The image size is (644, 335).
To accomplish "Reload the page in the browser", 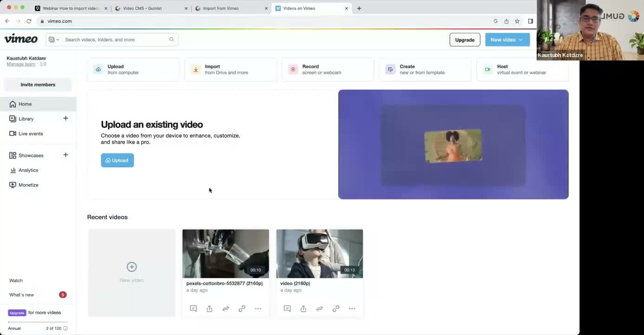I will [x=29, y=21].
